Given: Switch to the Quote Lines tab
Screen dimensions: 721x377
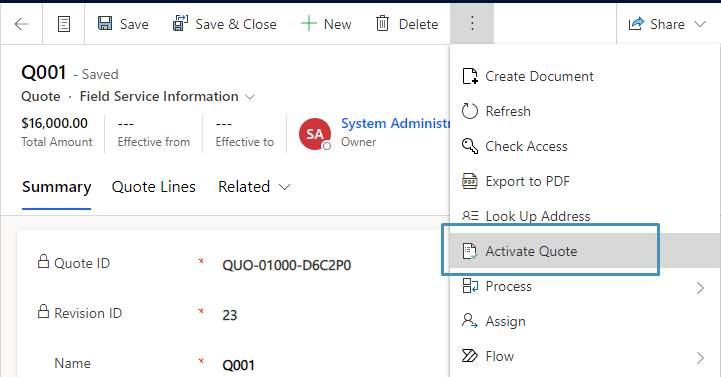Looking at the screenshot, I should pos(154,187).
